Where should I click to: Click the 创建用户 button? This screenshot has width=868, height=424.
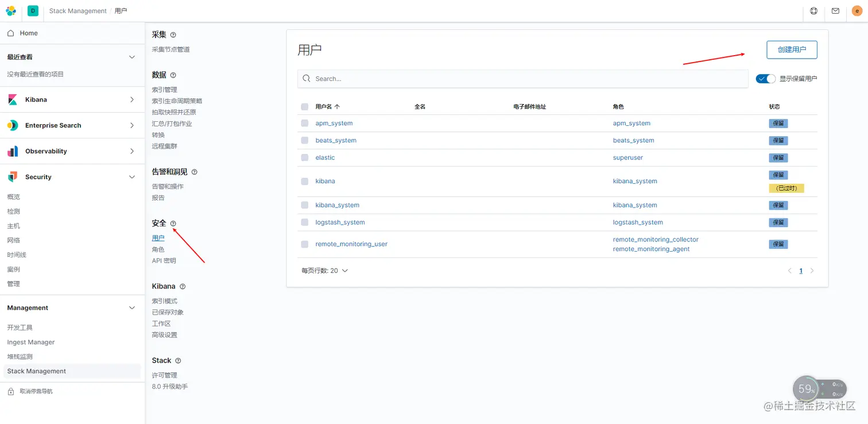792,49
